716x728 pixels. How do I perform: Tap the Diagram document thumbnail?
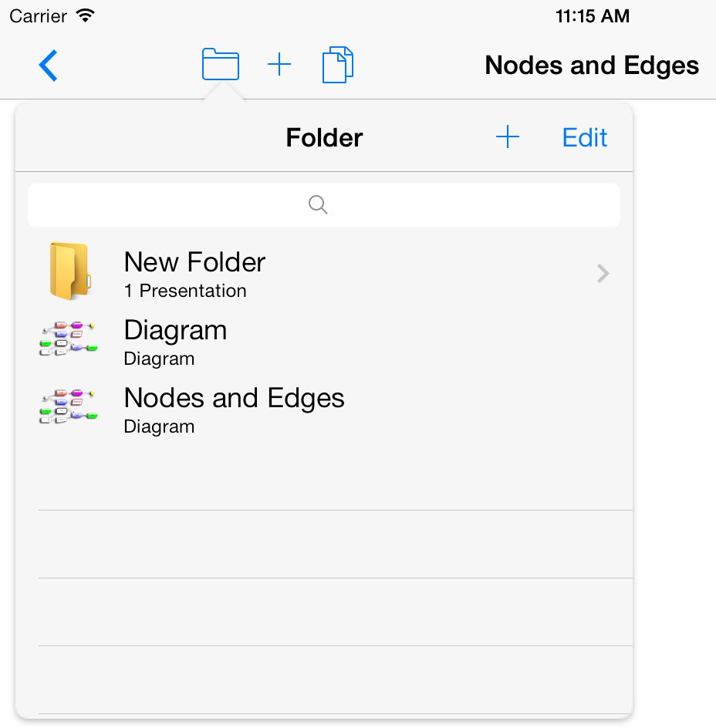[x=69, y=339]
